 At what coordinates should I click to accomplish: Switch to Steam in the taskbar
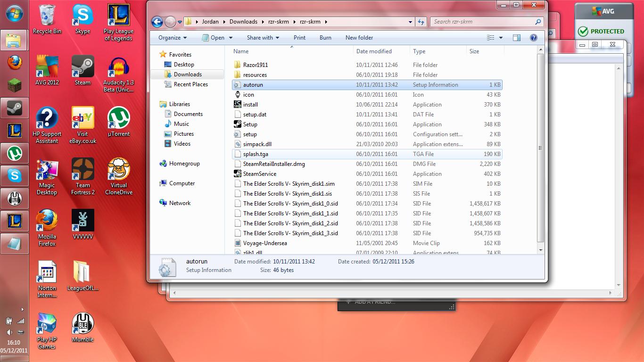(15, 108)
